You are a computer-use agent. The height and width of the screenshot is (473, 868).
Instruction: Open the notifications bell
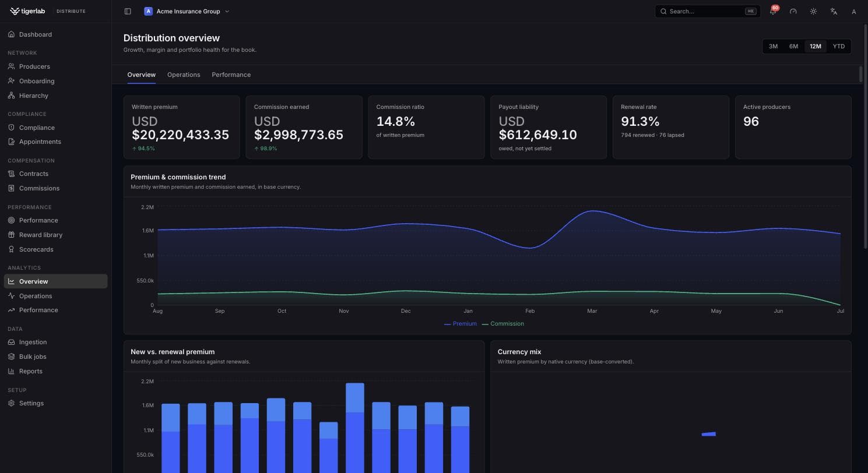(773, 11)
